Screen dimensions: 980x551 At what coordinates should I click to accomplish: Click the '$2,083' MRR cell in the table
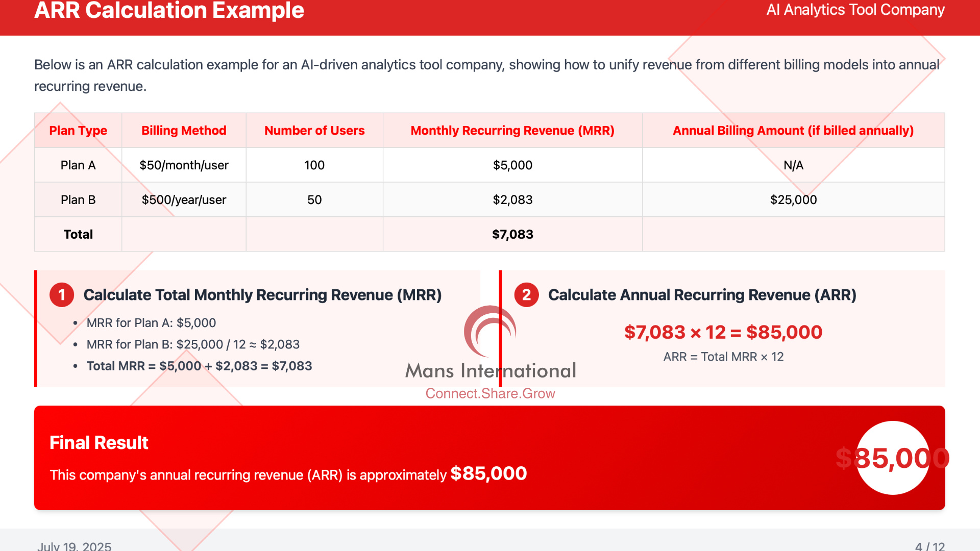coord(512,200)
